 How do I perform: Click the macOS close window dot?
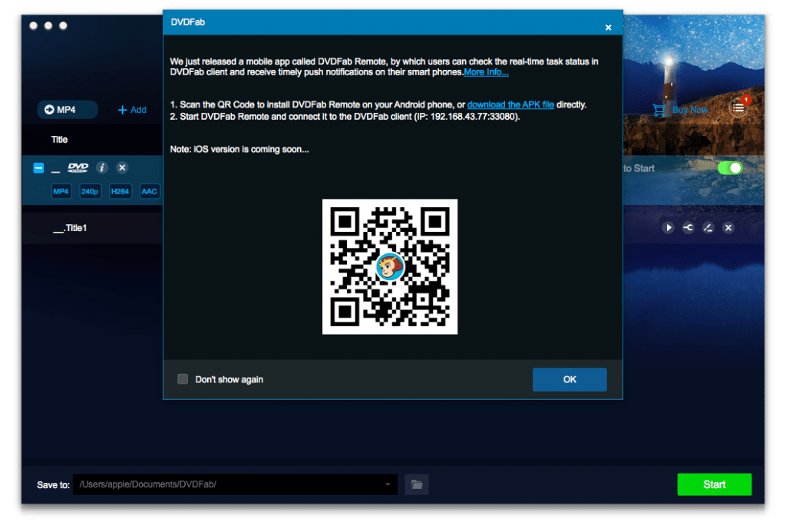tap(34, 25)
